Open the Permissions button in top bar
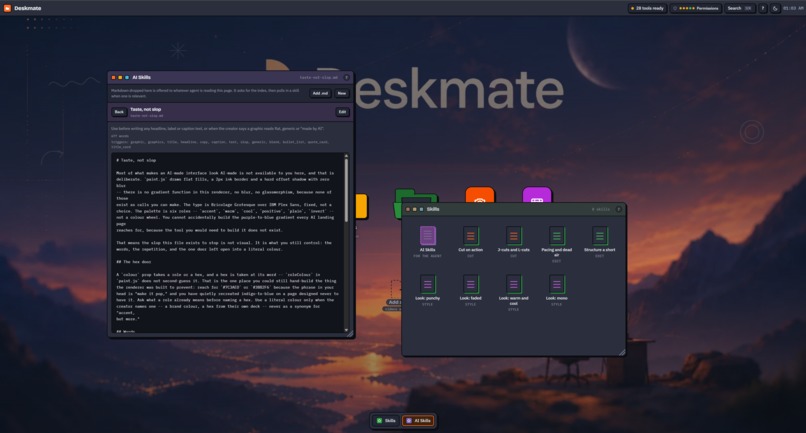Image resolution: width=806 pixels, height=433 pixels. tap(696, 8)
